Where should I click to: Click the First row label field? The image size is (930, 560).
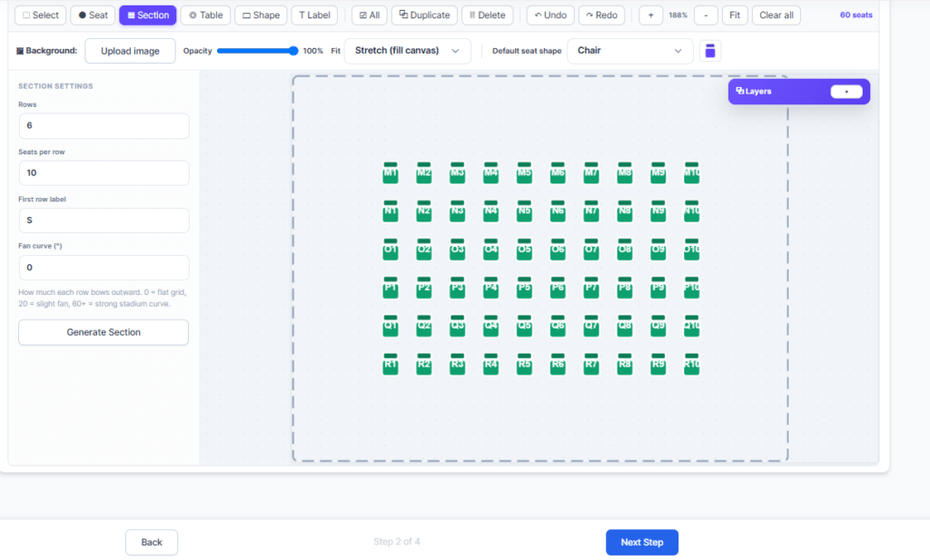104,221
